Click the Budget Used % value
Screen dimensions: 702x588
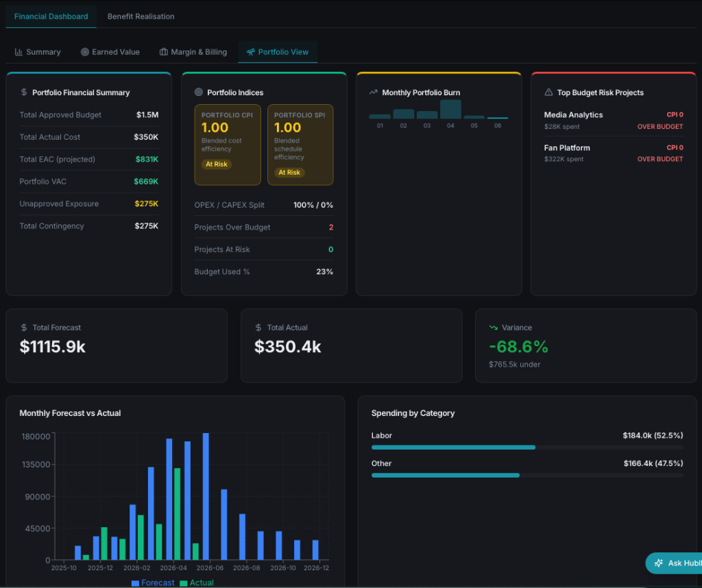324,271
